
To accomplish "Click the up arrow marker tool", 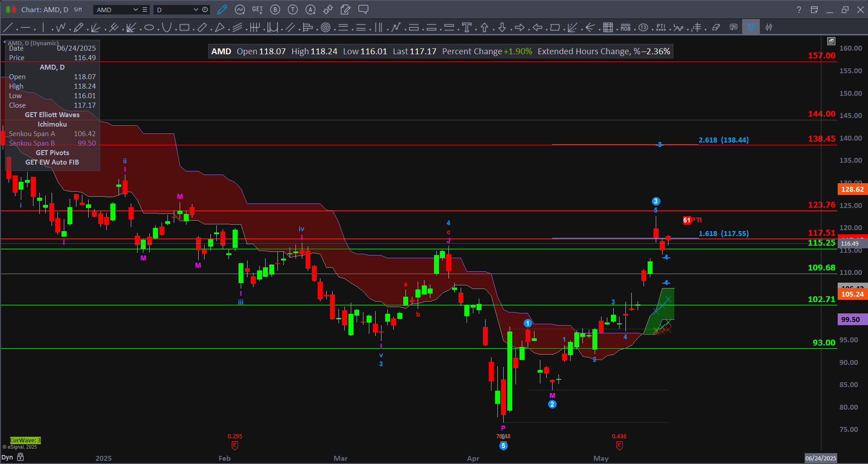I will [x=484, y=28].
